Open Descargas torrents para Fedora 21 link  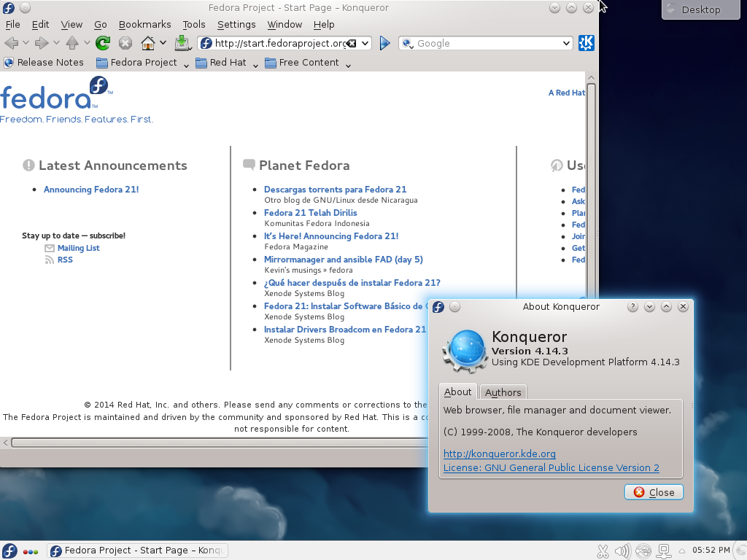coord(336,190)
